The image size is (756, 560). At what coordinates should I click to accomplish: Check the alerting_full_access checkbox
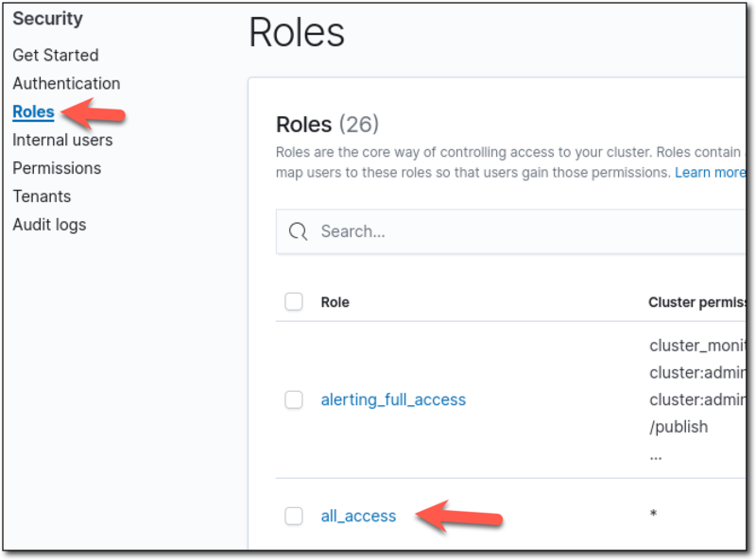point(294,399)
